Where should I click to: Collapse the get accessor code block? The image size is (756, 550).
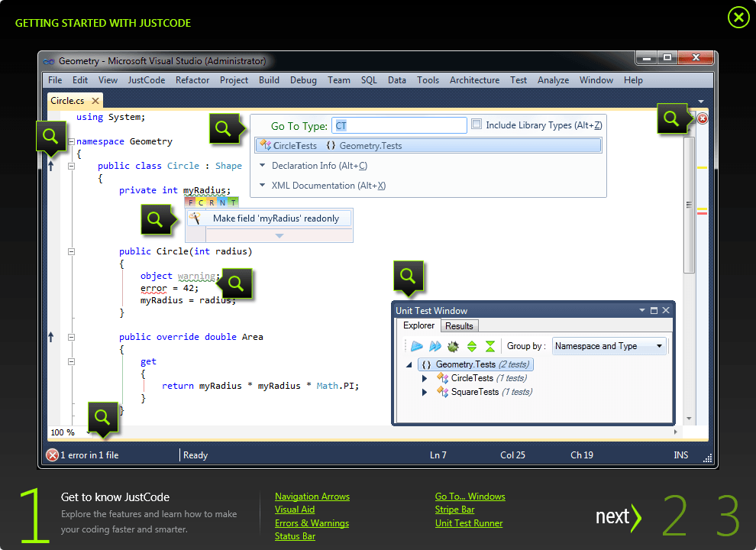[71, 361]
